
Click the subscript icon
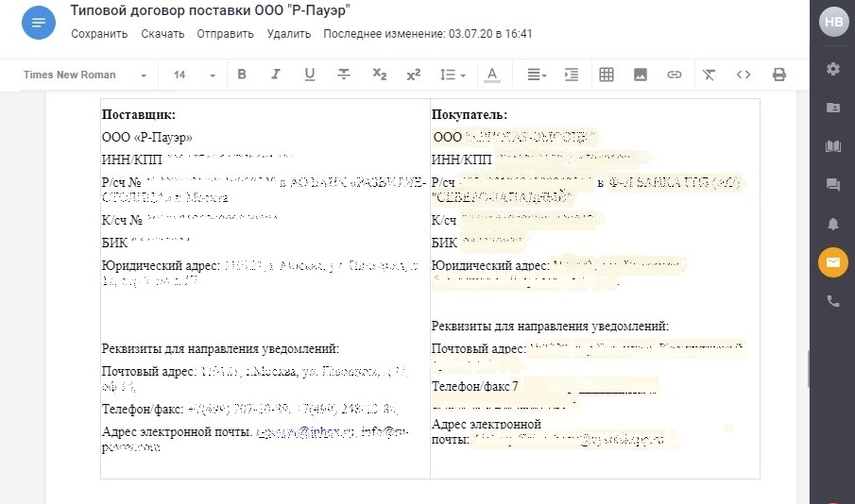tap(380, 75)
